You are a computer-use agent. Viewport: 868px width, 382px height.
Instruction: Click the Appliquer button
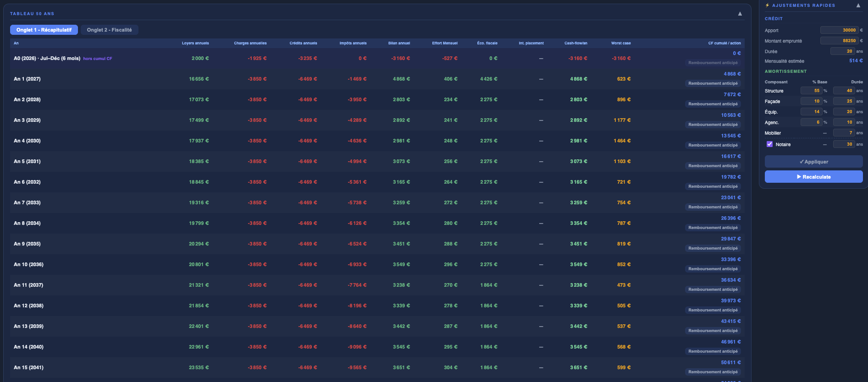[x=813, y=162]
